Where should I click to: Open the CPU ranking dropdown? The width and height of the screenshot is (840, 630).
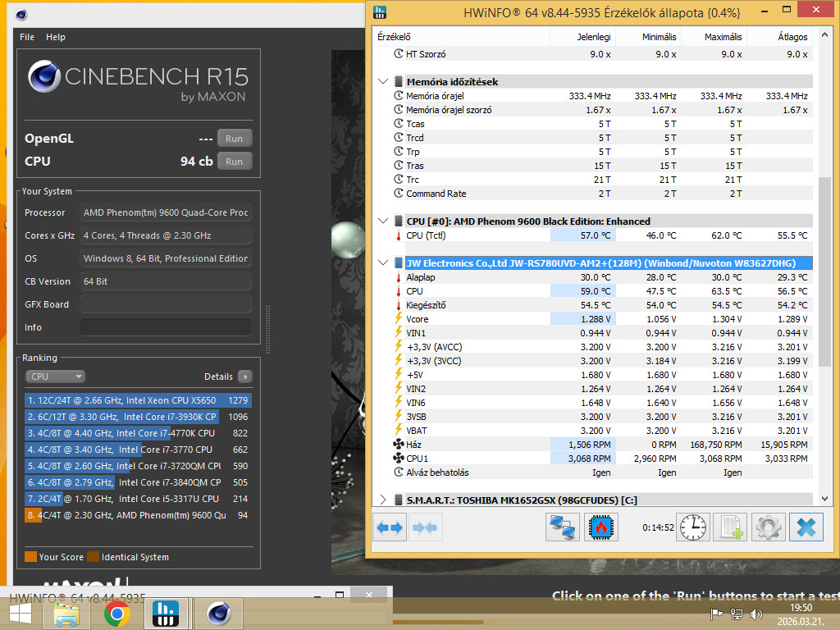pos(56,376)
